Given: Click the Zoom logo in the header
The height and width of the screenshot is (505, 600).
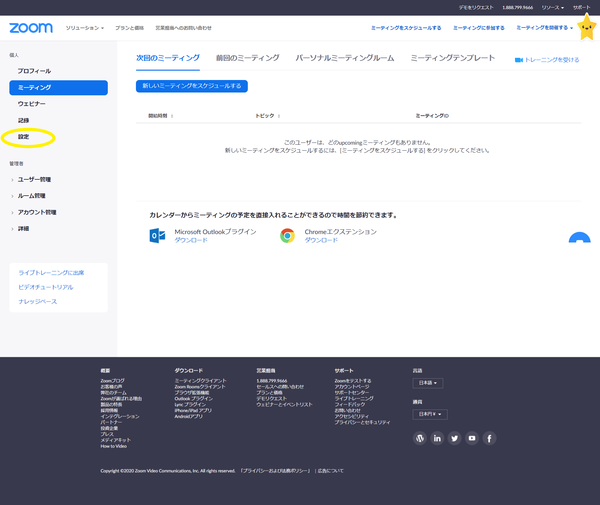Looking at the screenshot, I should 31,28.
